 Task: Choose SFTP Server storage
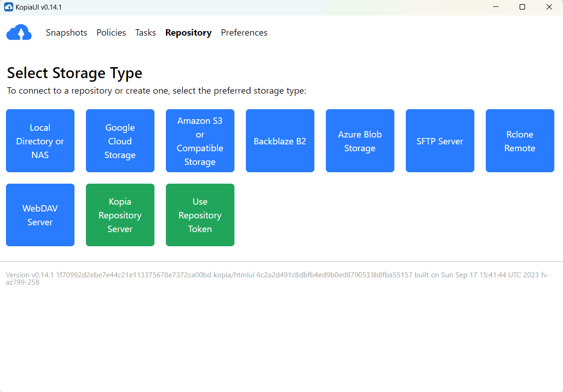(x=440, y=141)
